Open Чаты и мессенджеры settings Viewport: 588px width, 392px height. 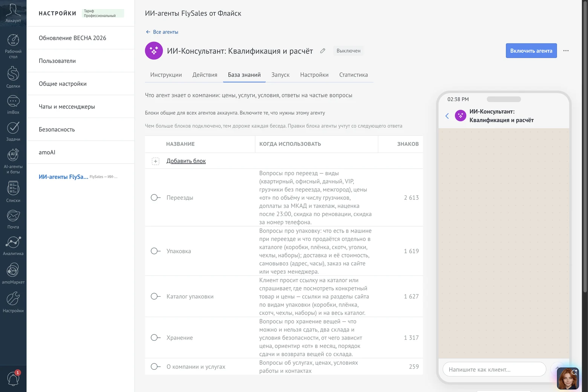point(81,106)
